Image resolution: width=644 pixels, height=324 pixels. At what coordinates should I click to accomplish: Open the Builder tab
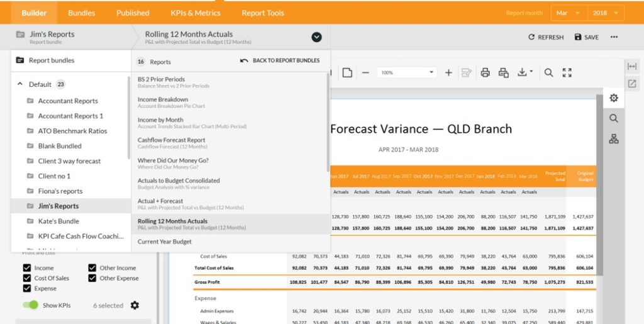pyautogui.click(x=34, y=13)
